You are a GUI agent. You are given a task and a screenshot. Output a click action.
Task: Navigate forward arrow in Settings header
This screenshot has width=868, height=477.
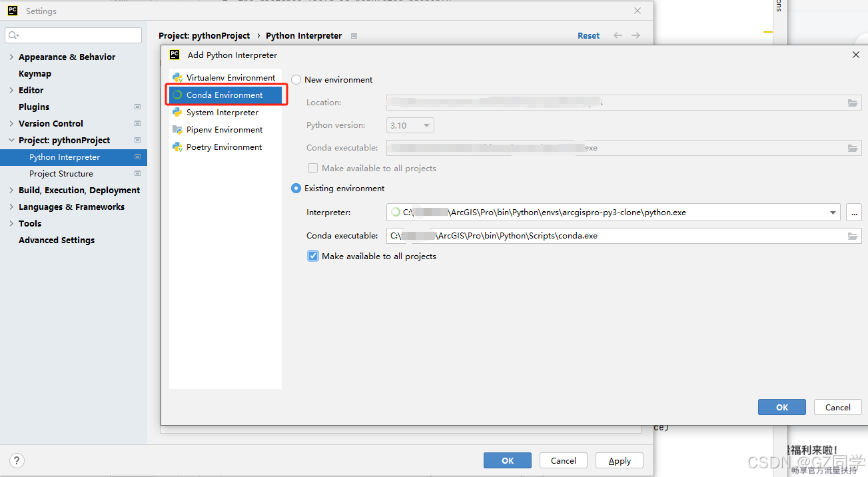pyautogui.click(x=636, y=36)
